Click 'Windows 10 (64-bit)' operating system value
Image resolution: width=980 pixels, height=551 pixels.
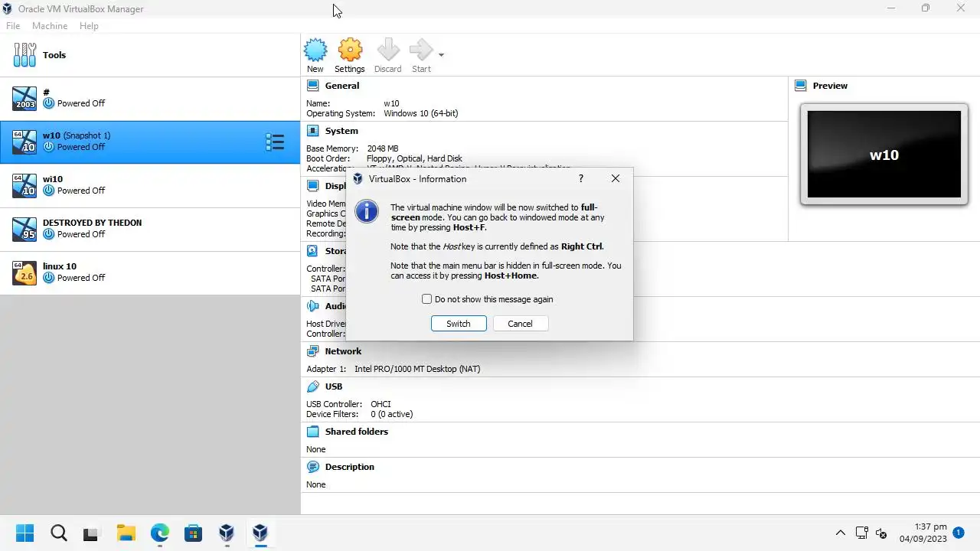(x=421, y=113)
